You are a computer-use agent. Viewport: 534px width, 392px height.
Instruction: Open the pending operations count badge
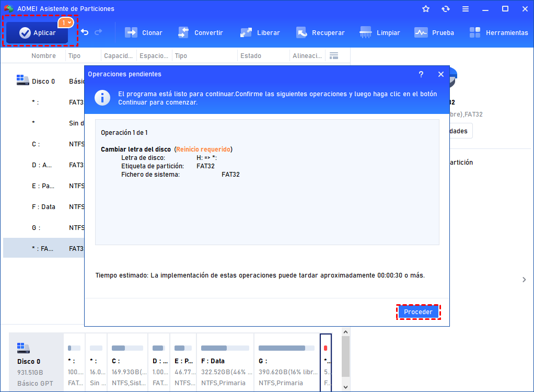point(66,23)
